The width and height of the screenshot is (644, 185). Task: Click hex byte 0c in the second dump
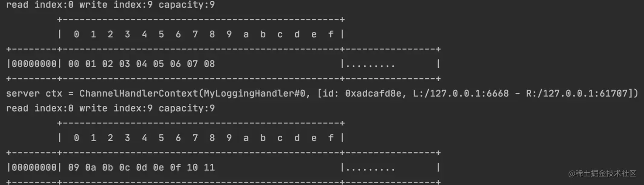click(x=124, y=168)
